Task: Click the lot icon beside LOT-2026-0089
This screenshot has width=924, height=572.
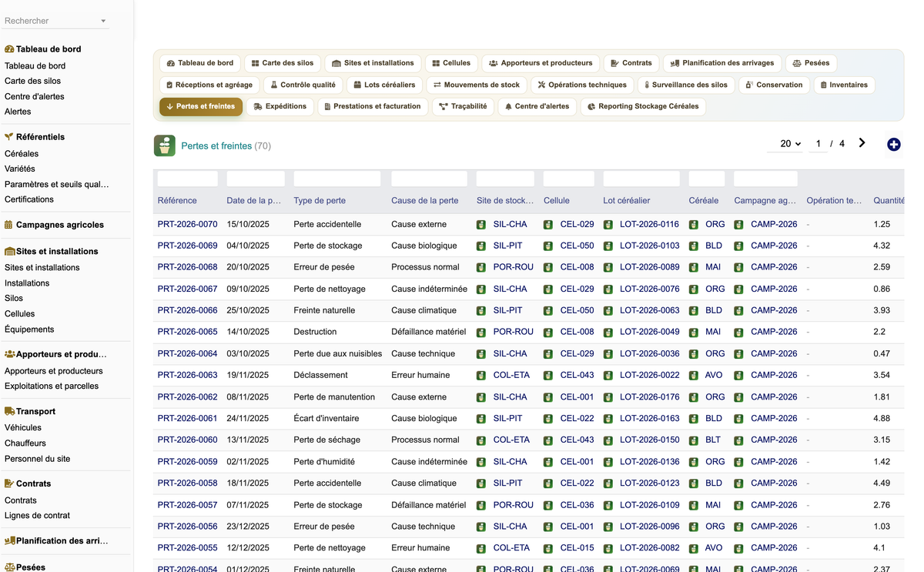Action: [x=608, y=267]
